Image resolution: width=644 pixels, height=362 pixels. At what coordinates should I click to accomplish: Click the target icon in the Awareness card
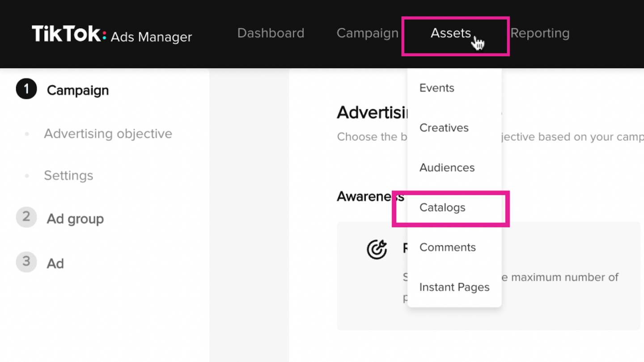click(x=377, y=249)
